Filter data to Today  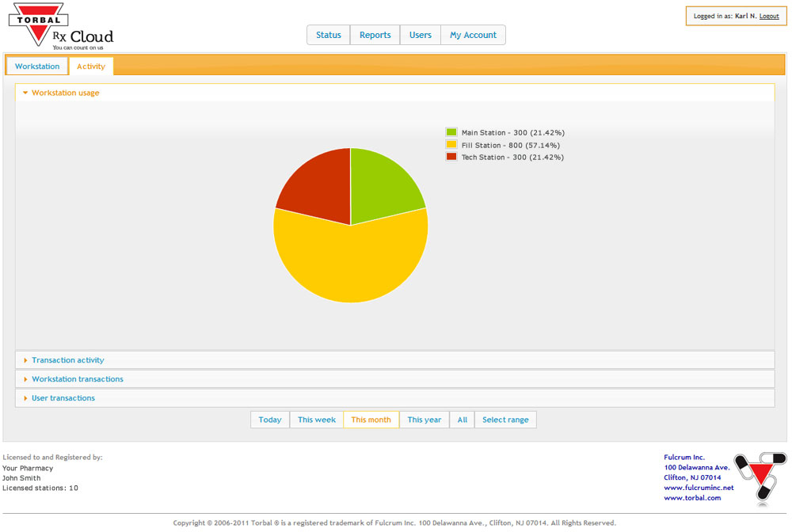click(270, 420)
